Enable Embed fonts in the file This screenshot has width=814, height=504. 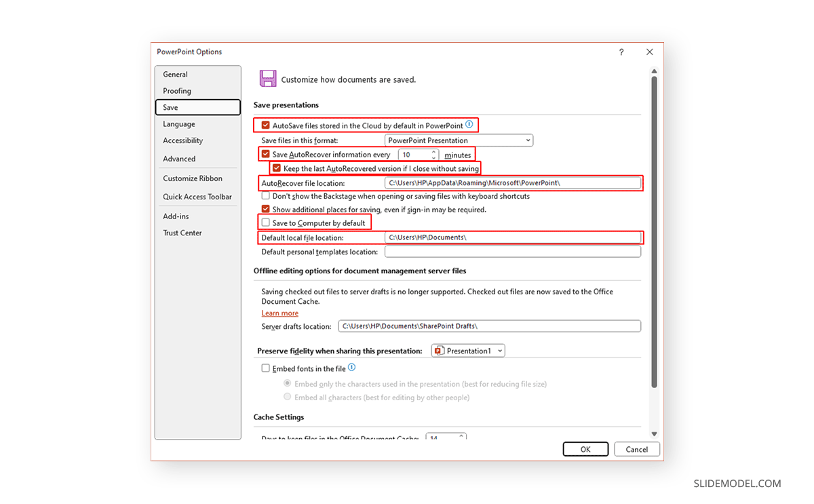[266, 368]
